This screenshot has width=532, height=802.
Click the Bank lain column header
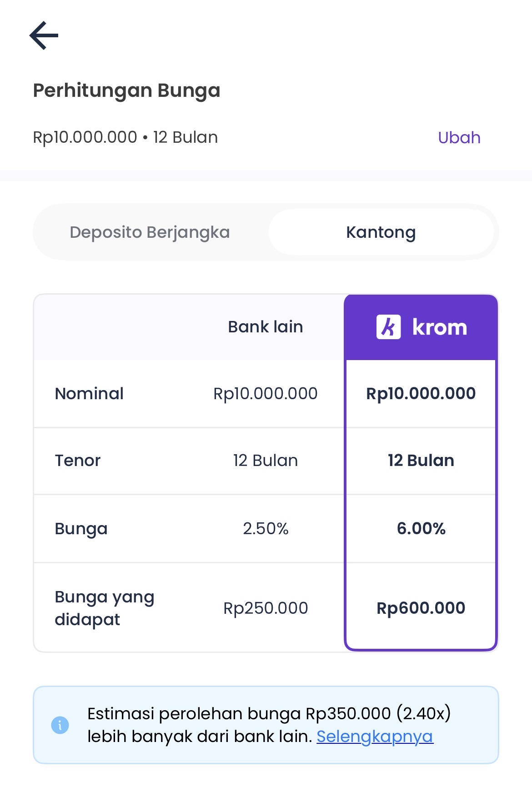pos(265,327)
